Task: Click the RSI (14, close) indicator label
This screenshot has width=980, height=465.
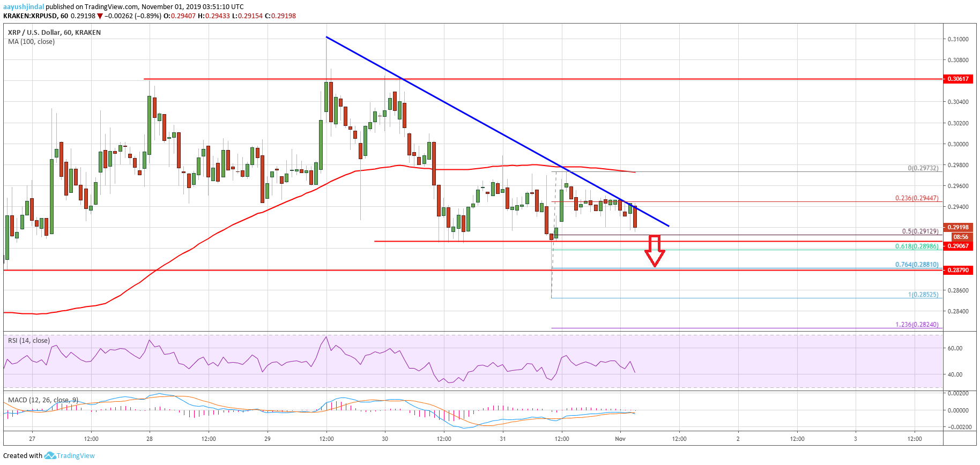Action: 29,341
